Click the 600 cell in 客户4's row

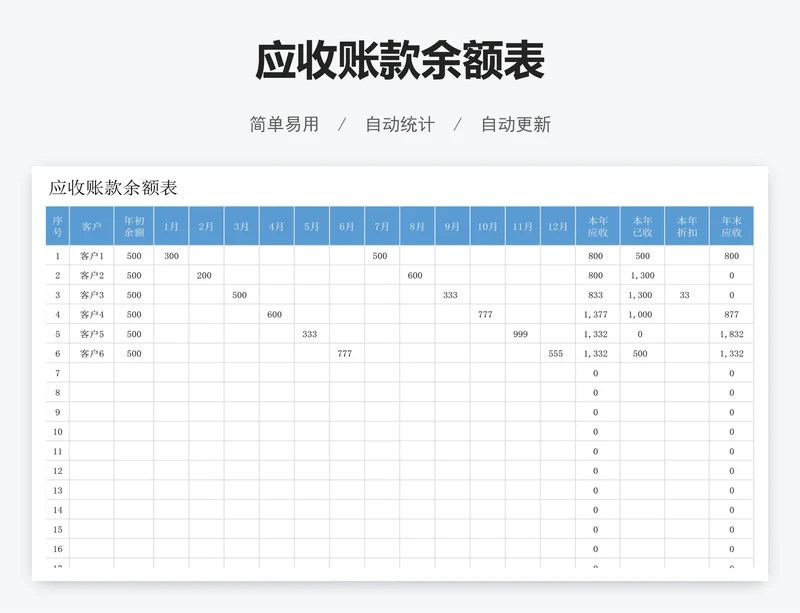[x=277, y=314]
